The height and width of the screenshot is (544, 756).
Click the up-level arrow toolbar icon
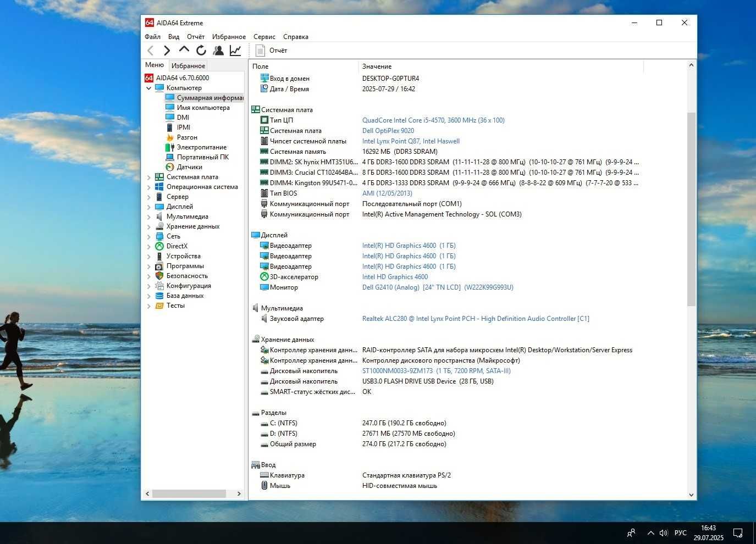pos(184,50)
